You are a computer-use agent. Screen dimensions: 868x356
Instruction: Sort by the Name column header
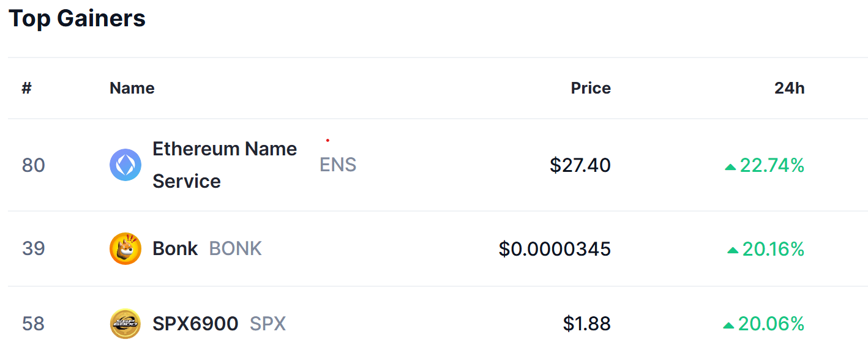132,88
